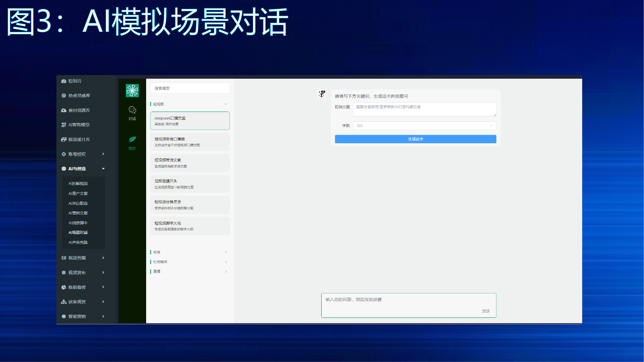Click the question input box at bottom
The height and width of the screenshot is (362, 644).
(x=409, y=306)
